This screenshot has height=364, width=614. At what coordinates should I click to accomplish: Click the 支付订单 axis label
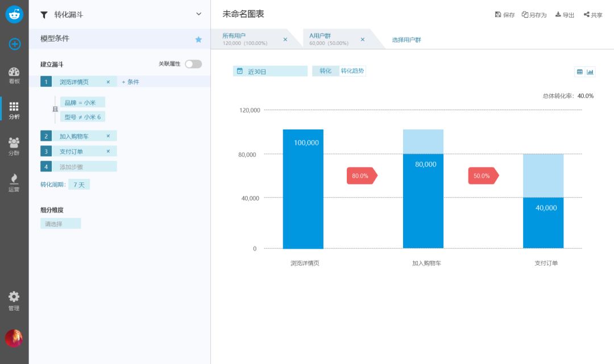tap(546, 263)
